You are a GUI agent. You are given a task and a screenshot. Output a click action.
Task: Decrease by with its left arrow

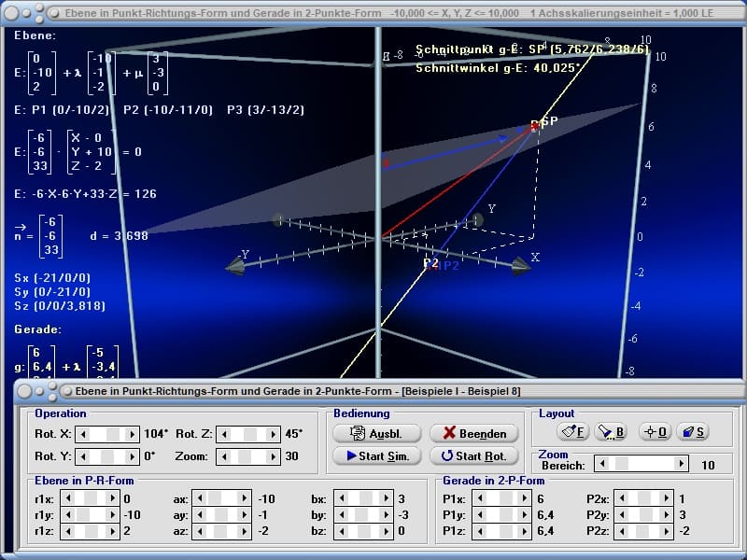point(342,514)
